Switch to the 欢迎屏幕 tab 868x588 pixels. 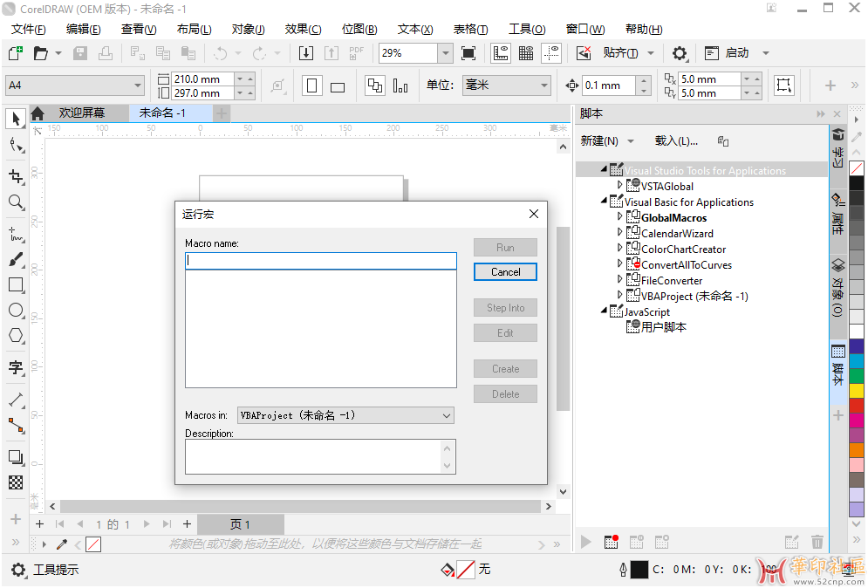[x=82, y=113]
